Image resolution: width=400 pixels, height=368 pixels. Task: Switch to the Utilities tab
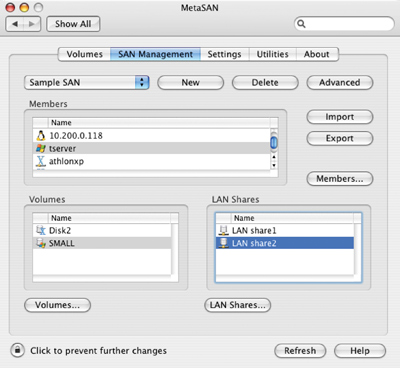[272, 54]
